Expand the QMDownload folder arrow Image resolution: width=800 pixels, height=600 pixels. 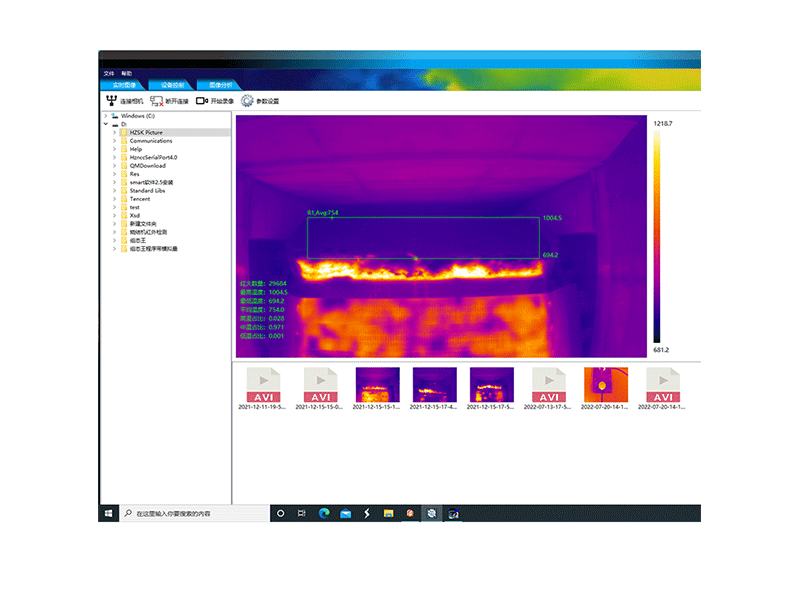pyautogui.click(x=114, y=166)
